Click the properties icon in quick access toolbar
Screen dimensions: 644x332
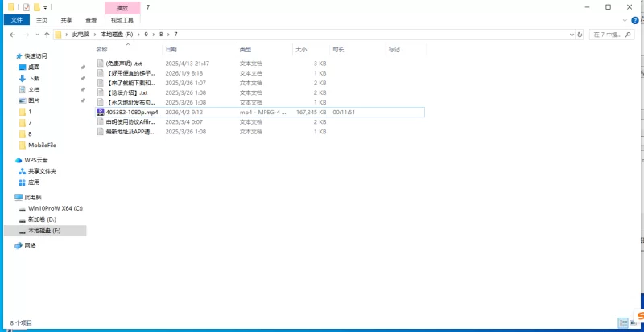[x=26, y=6]
